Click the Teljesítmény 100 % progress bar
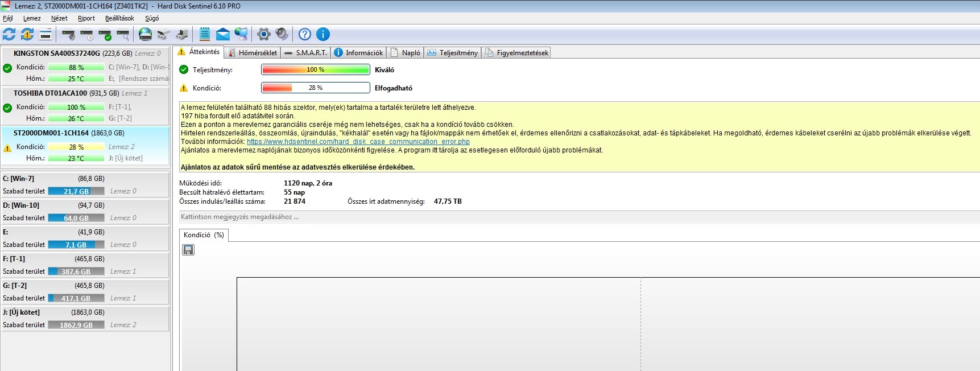This screenshot has height=371, width=980. [x=316, y=69]
